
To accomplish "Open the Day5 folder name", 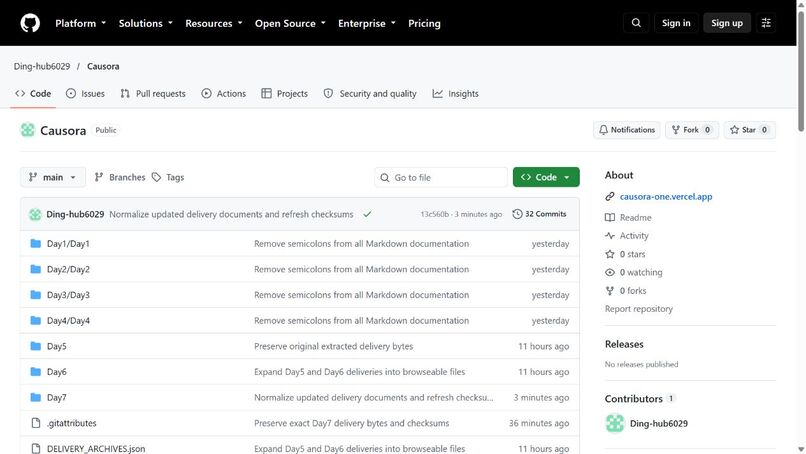I will click(57, 346).
